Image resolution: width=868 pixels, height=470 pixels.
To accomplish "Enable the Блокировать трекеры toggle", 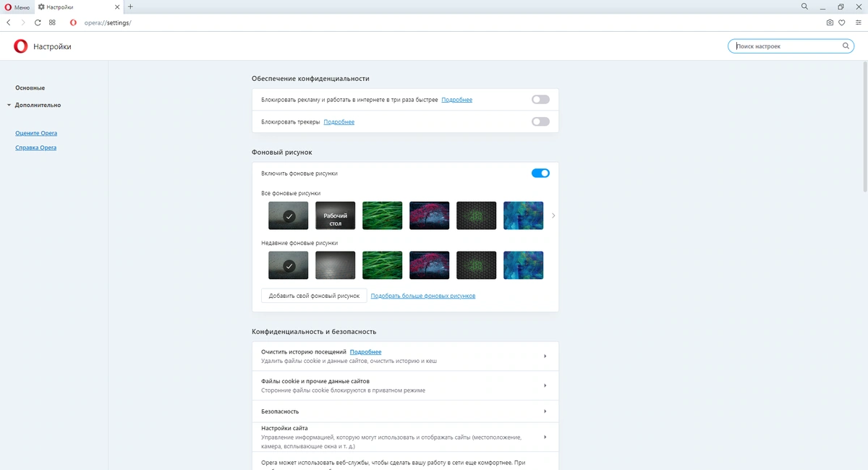I will (540, 121).
